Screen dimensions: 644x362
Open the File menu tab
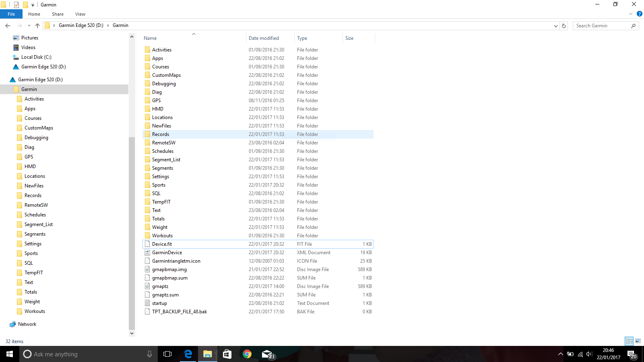click(x=11, y=14)
